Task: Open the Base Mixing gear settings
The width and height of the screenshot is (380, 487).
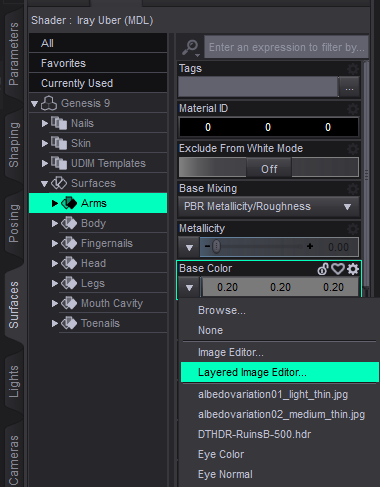Action: 353,189
